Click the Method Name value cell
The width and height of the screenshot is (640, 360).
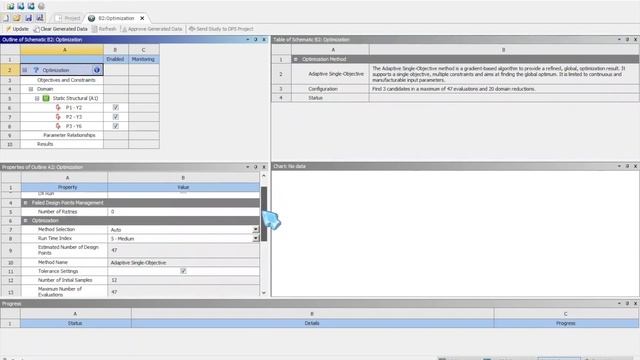point(183,262)
